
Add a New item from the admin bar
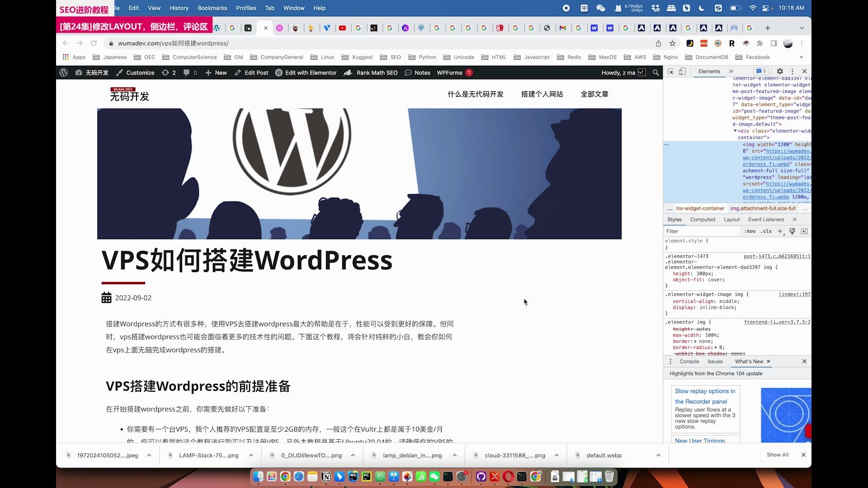pyautogui.click(x=216, y=72)
